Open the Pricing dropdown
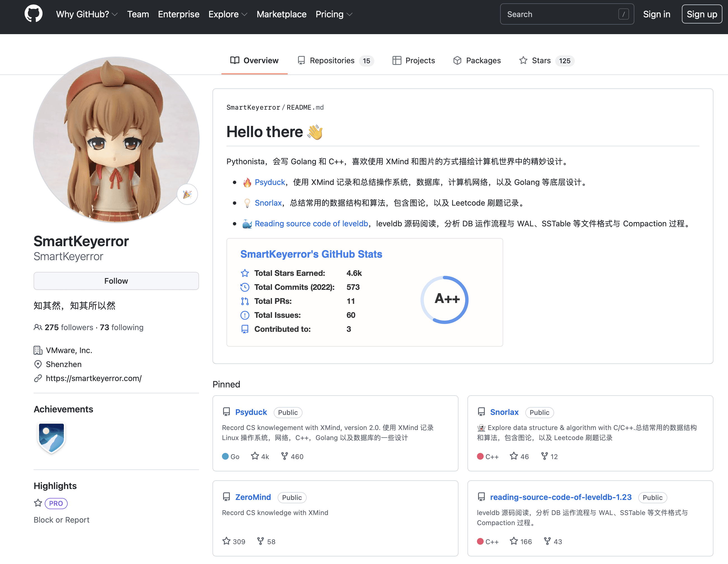Viewport: 728px width, 564px height. (x=334, y=14)
